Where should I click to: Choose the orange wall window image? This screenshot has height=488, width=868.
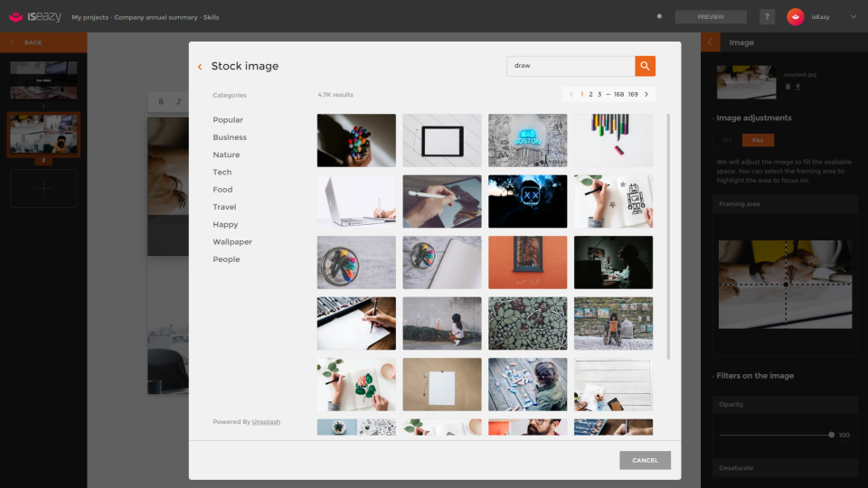click(x=527, y=262)
